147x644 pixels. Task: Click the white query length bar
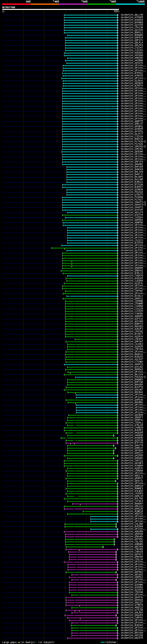point(61,9)
